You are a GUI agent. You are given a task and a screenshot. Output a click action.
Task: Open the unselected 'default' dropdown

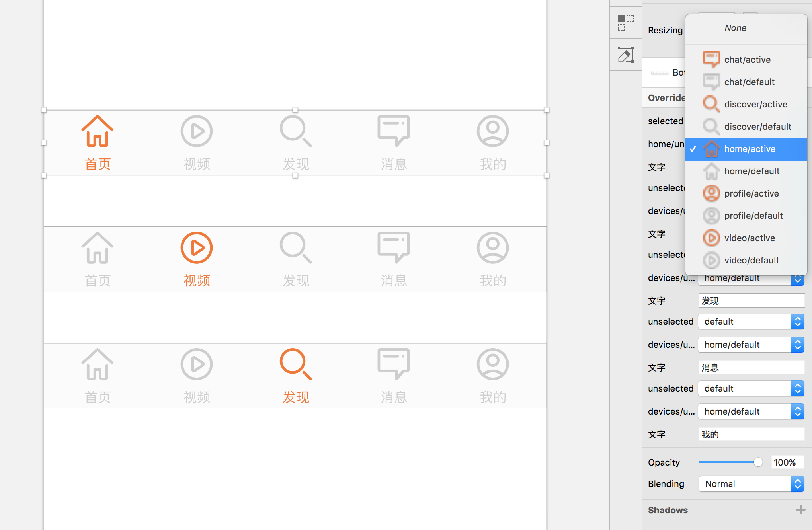(751, 322)
